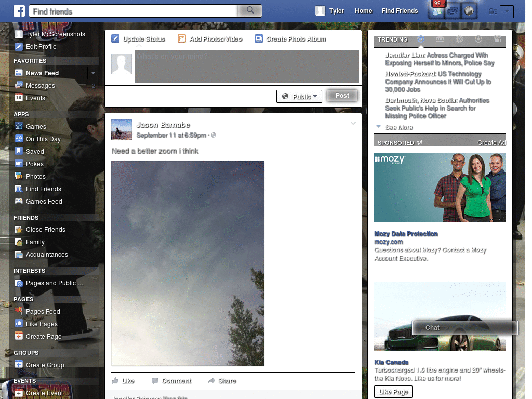Select trending Sports category icon
The height and width of the screenshot is (399, 532).
(x=478, y=39)
